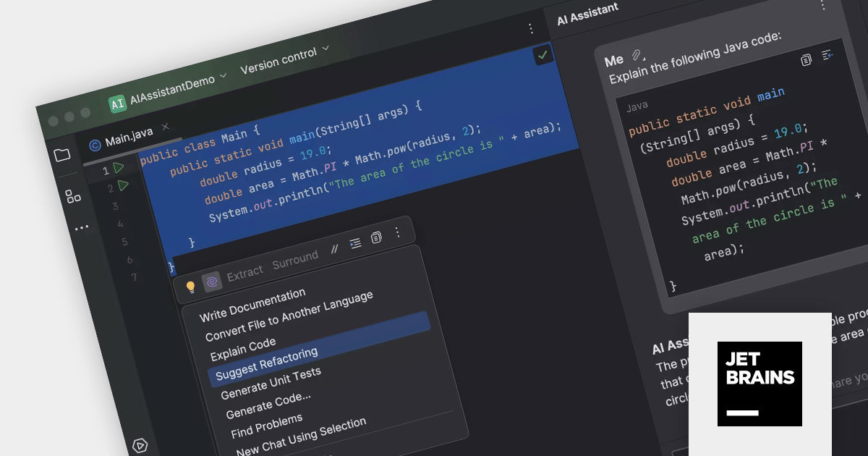The height and width of the screenshot is (456, 868).
Task: Run Main class from line 1 gutter
Action: 119,168
